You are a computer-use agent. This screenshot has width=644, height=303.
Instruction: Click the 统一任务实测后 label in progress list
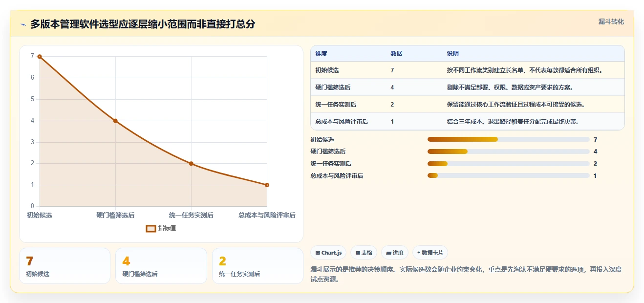[331, 164]
